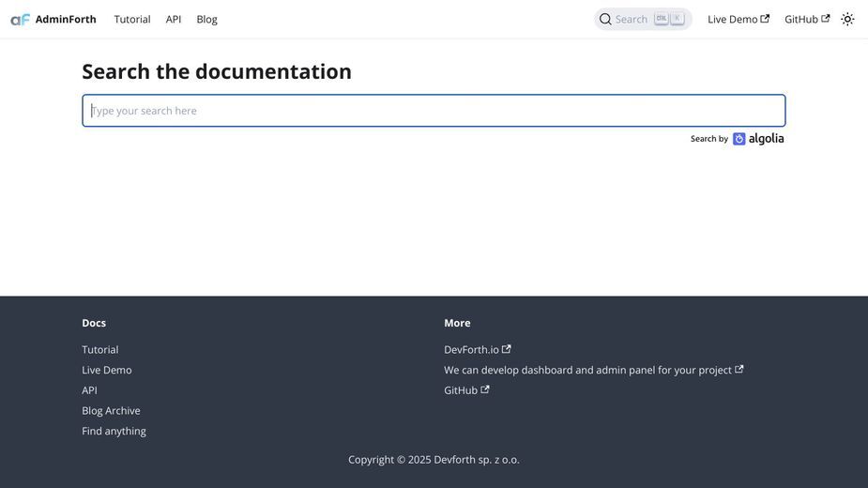Click the AdminForth logo icon
The image size is (868, 488).
20,20
